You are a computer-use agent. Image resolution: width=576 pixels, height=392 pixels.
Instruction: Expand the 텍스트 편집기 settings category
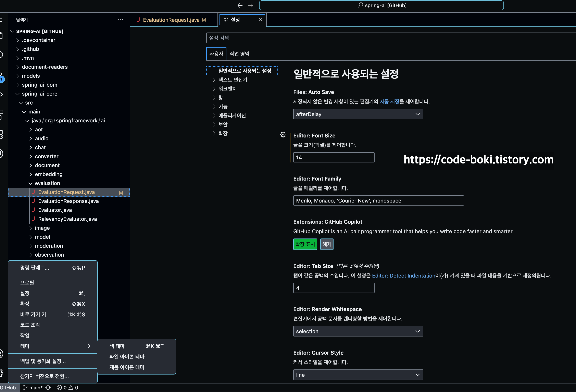(x=233, y=79)
